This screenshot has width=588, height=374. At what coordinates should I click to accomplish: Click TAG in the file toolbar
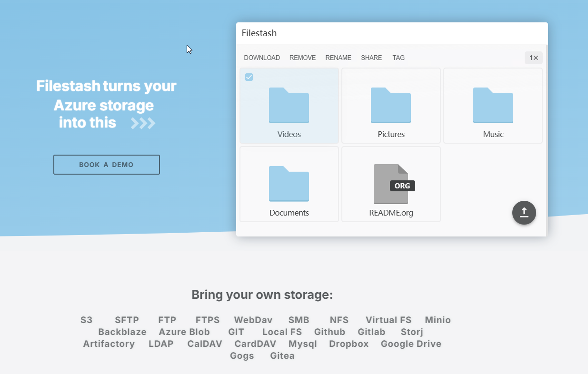pos(399,58)
